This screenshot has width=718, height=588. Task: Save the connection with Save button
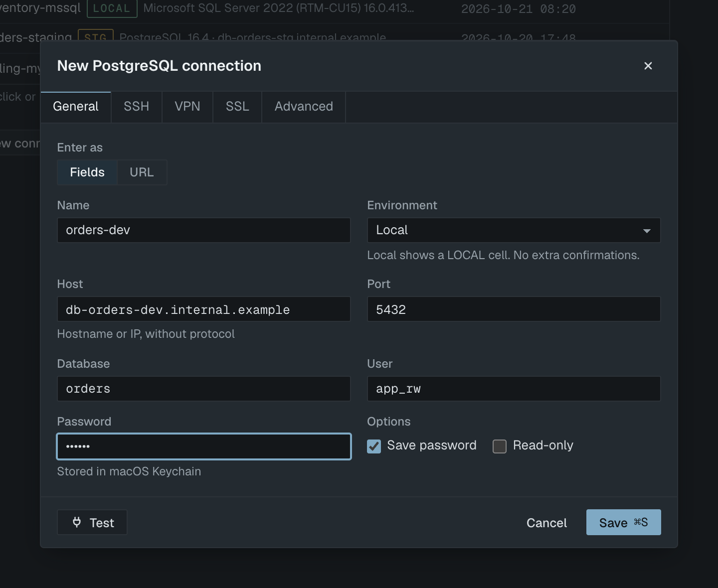pyautogui.click(x=624, y=522)
